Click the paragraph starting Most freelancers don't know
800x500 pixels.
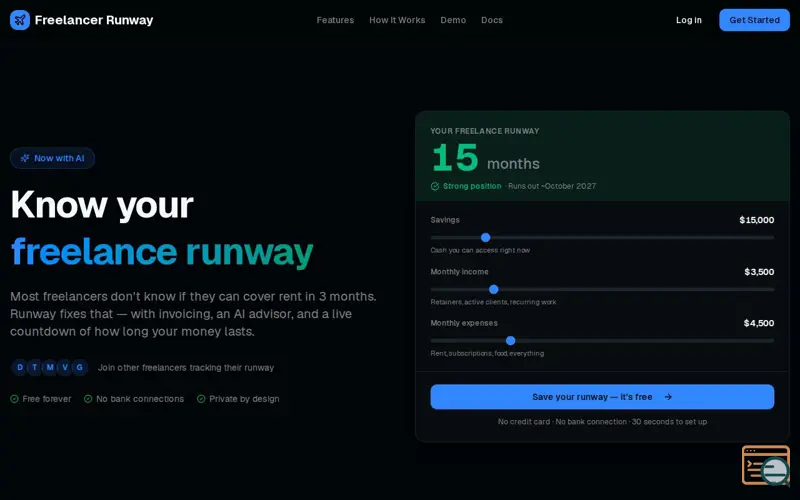tap(193, 314)
